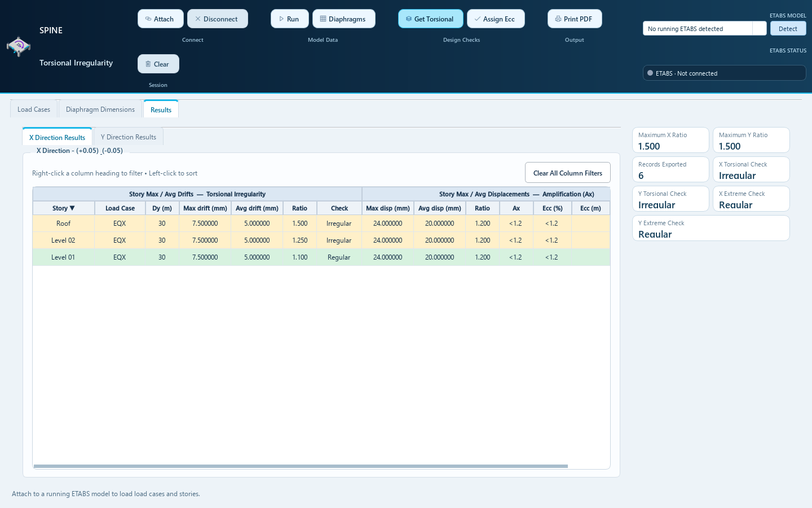Select the Results tab

(x=161, y=109)
